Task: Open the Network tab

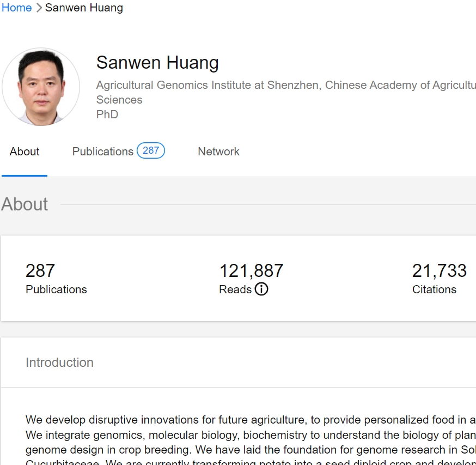Action: [218, 152]
